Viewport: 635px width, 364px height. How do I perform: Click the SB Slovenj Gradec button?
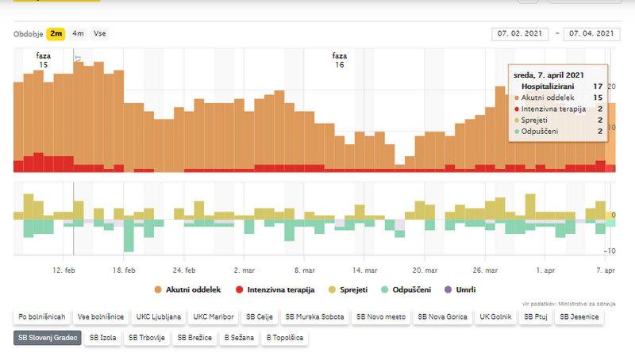pyautogui.click(x=47, y=338)
